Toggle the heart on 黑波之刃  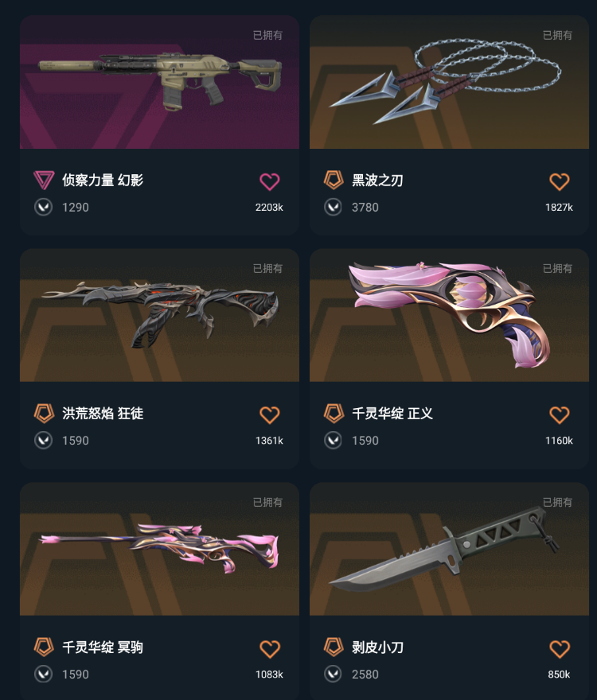click(x=559, y=181)
